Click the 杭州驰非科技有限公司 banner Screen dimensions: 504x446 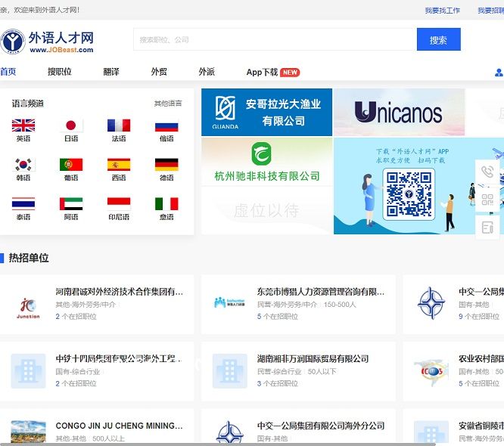pyautogui.click(x=267, y=162)
